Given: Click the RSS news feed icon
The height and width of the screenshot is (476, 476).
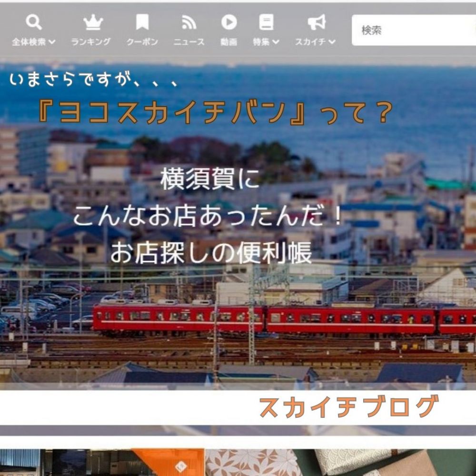Looking at the screenshot, I should pos(189,22).
